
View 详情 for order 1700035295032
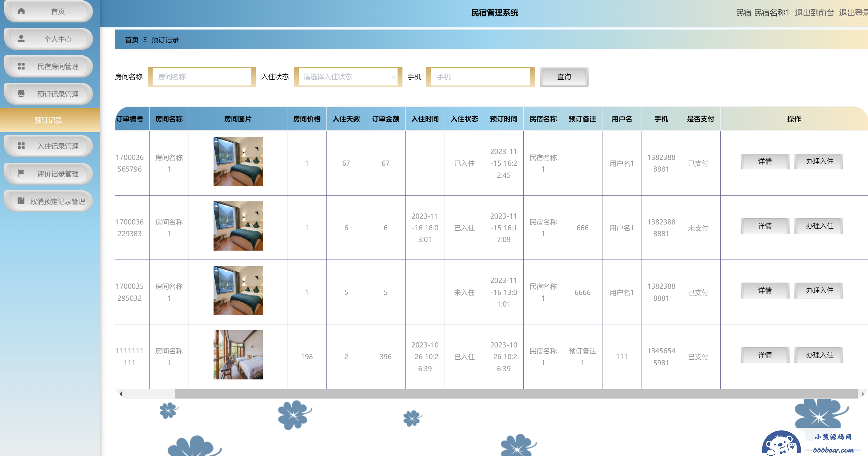pos(765,290)
